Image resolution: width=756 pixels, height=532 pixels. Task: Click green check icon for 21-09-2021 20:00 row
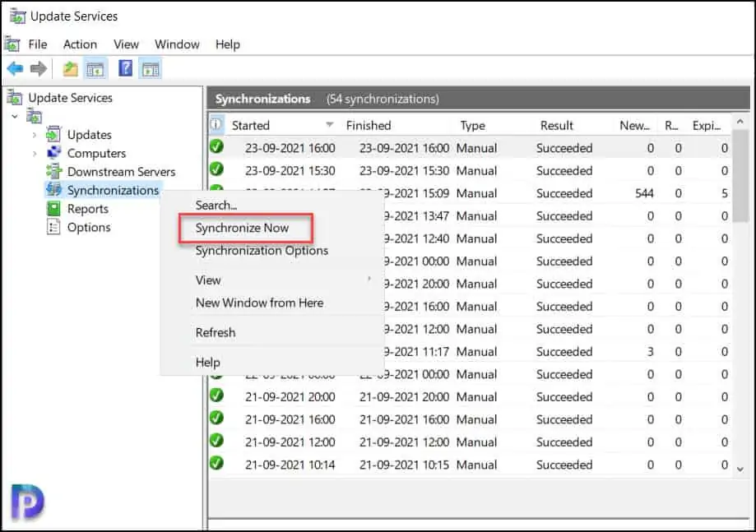click(x=216, y=396)
